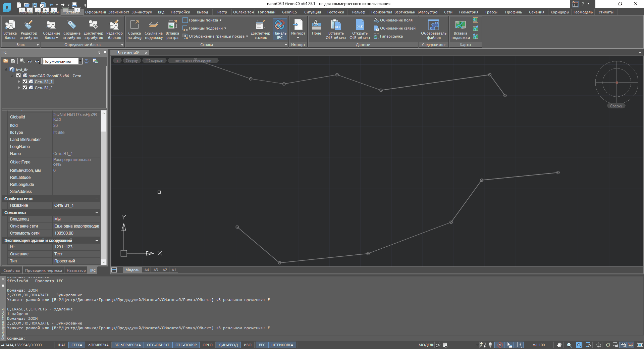This screenshot has height=349, width=644.
Task: Click Обновление поля button
Action: pos(396,20)
